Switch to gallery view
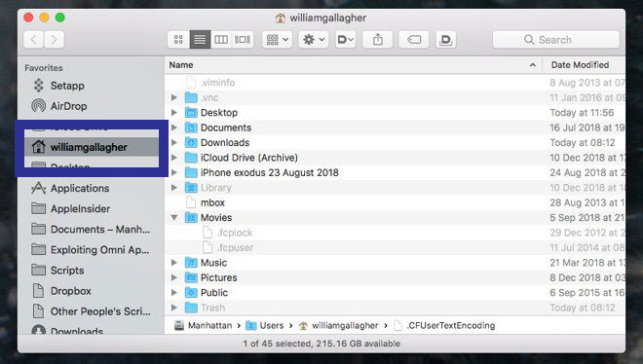The image size is (643, 364). point(243,40)
